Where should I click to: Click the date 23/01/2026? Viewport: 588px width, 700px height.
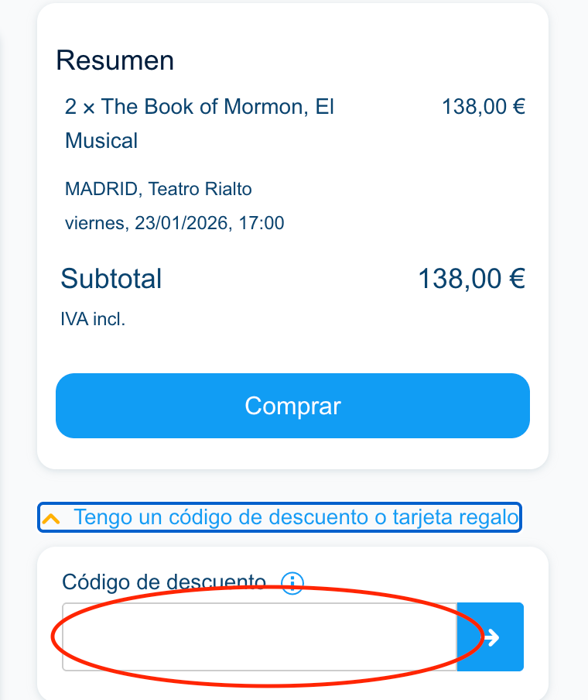pos(181,224)
